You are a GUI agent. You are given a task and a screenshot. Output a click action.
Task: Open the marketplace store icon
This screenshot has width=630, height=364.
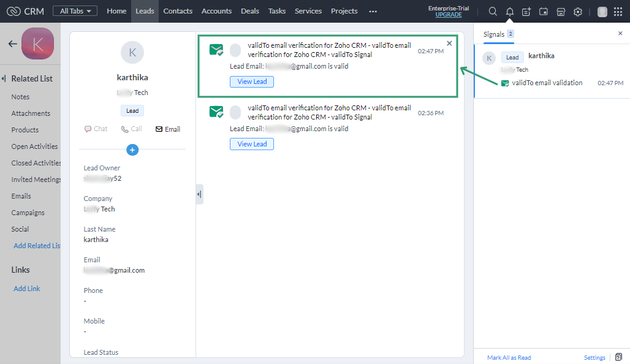(561, 11)
